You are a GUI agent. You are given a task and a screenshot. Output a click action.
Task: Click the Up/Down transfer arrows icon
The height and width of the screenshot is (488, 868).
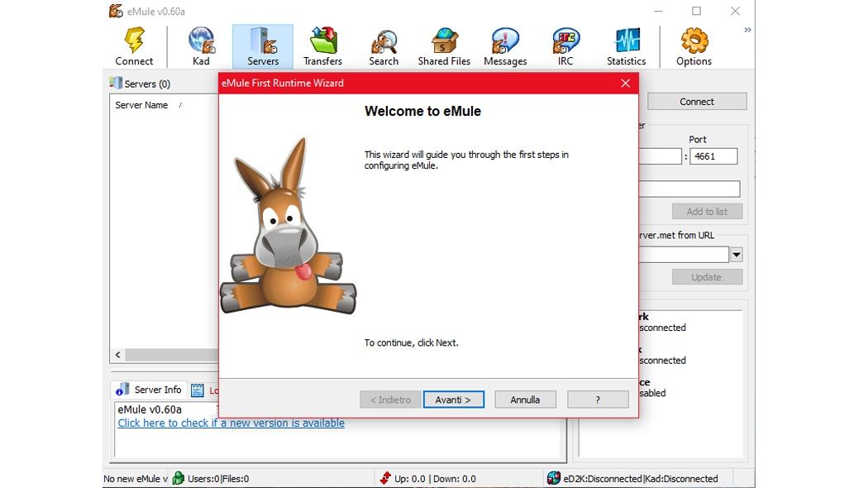coord(385,478)
